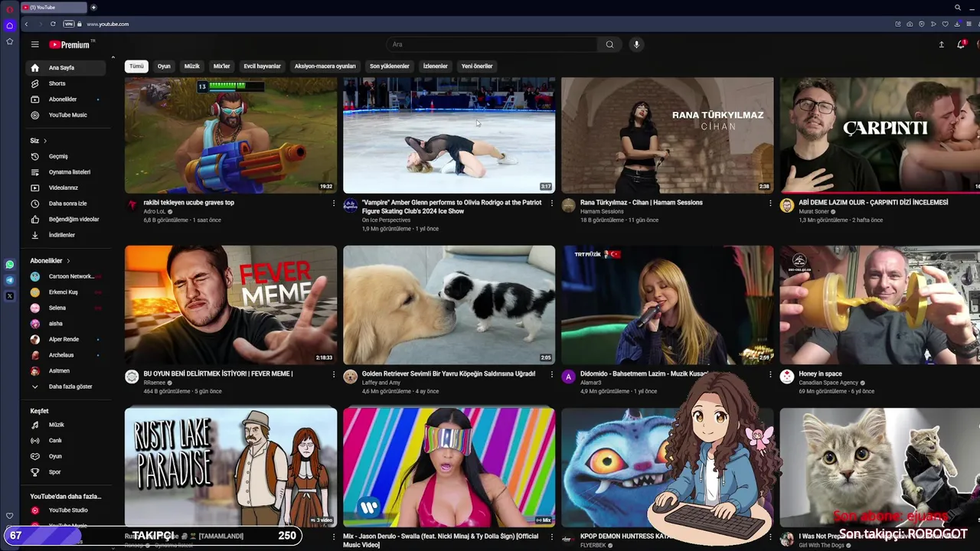Screen dimensions: 980x551
Task: Play the Golden Retriever puppy video thumbnail
Action: [449, 305]
